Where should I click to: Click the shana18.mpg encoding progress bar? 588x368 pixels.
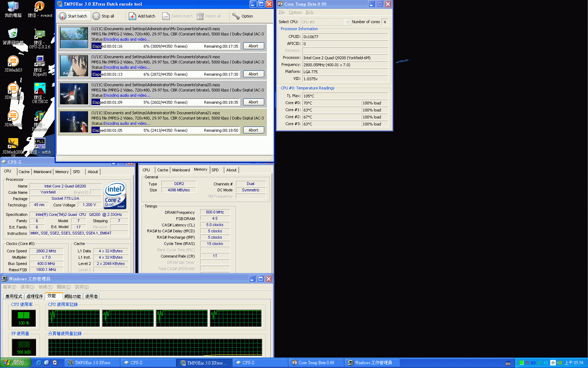(166, 46)
